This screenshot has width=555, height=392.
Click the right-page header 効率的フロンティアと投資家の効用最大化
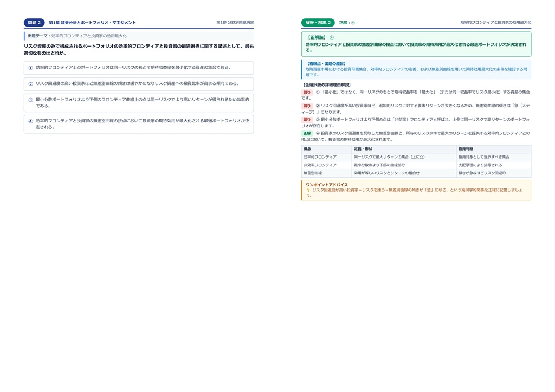click(x=495, y=22)
